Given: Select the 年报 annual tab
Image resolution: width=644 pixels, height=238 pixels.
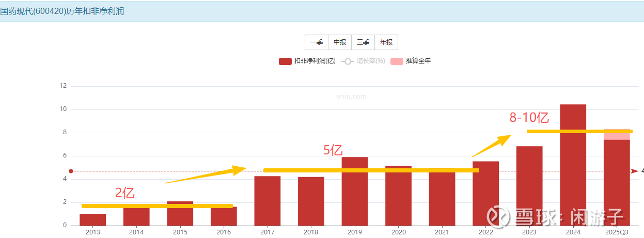Looking at the screenshot, I should [x=386, y=42].
